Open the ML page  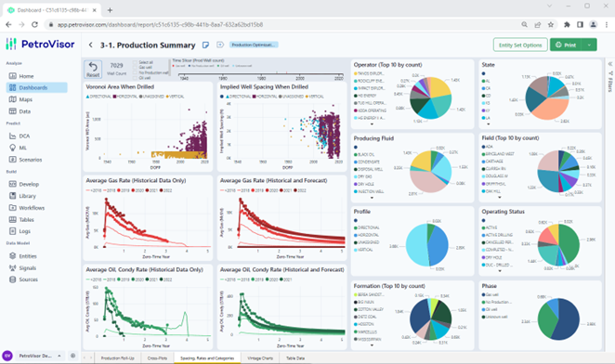coord(22,148)
